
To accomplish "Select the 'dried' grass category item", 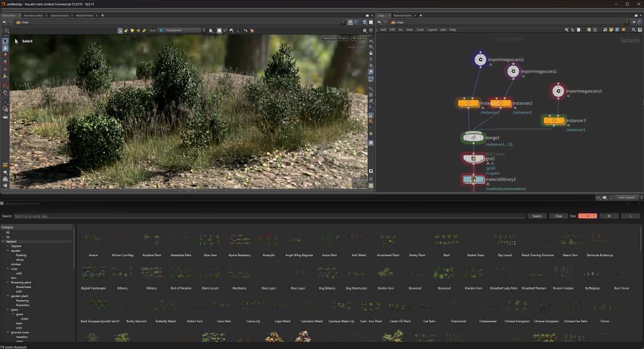I will (25, 319).
